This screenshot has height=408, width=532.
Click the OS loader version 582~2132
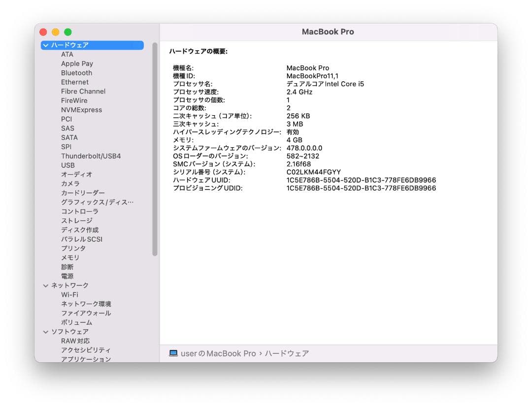[302, 156]
